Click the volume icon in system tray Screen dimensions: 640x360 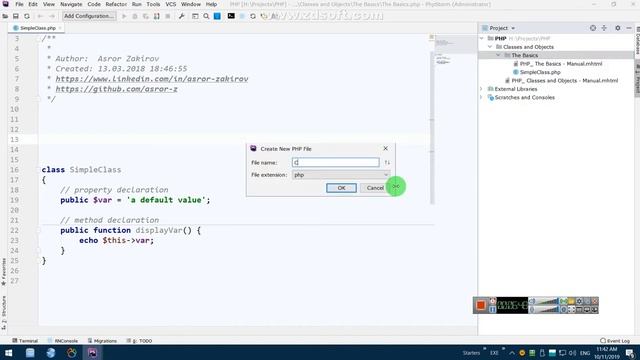[573, 353]
